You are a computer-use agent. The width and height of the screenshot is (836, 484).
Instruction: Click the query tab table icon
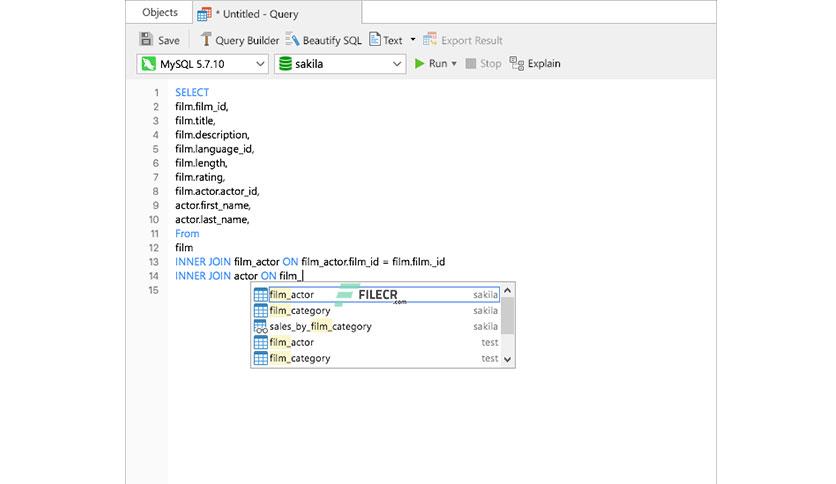pyautogui.click(x=204, y=14)
